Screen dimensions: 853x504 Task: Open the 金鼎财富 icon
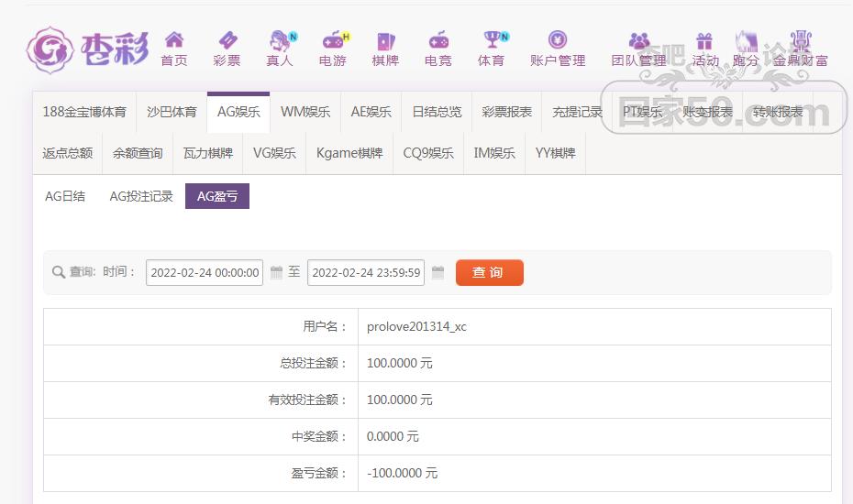pyautogui.click(x=801, y=40)
